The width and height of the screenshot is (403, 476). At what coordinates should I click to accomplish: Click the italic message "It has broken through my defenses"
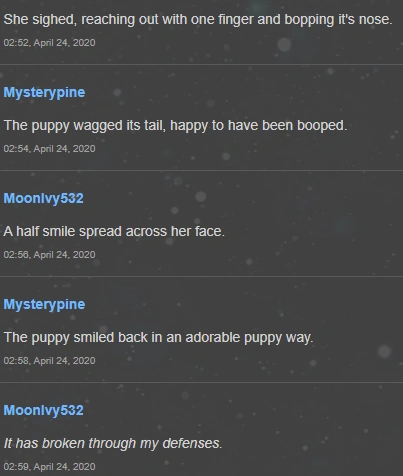coord(113,444)
